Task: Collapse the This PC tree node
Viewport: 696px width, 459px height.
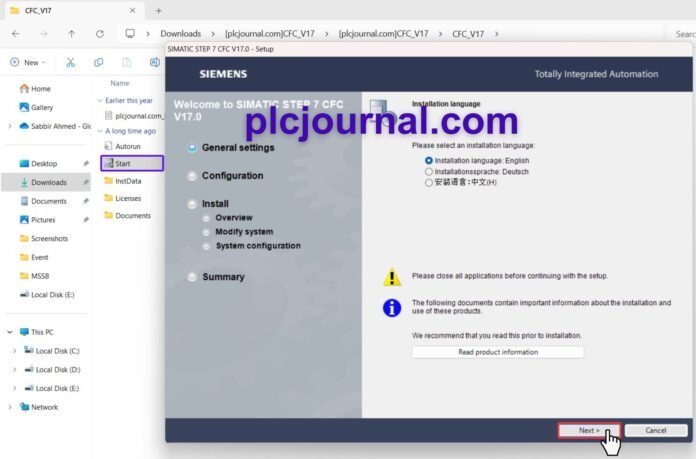Action: click(x=10, y=332)
